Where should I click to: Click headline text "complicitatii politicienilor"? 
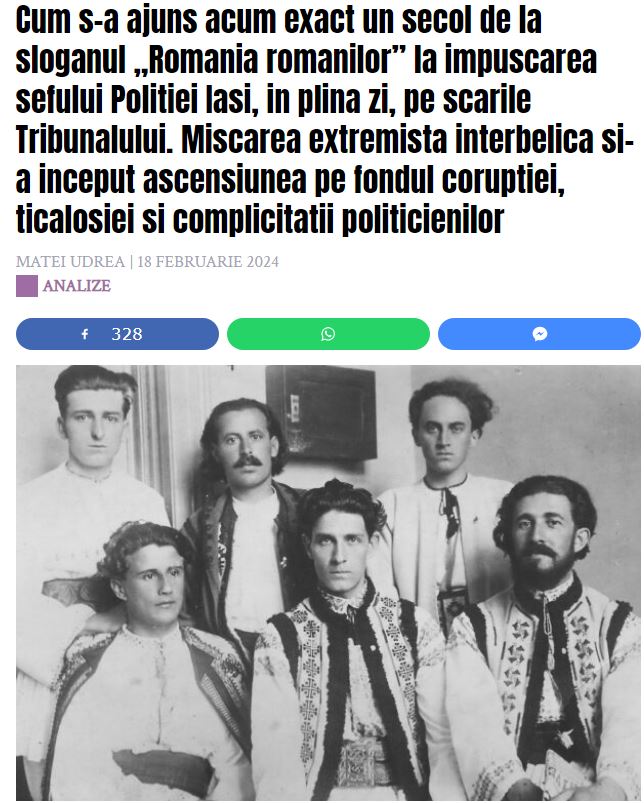click(338, 220)
